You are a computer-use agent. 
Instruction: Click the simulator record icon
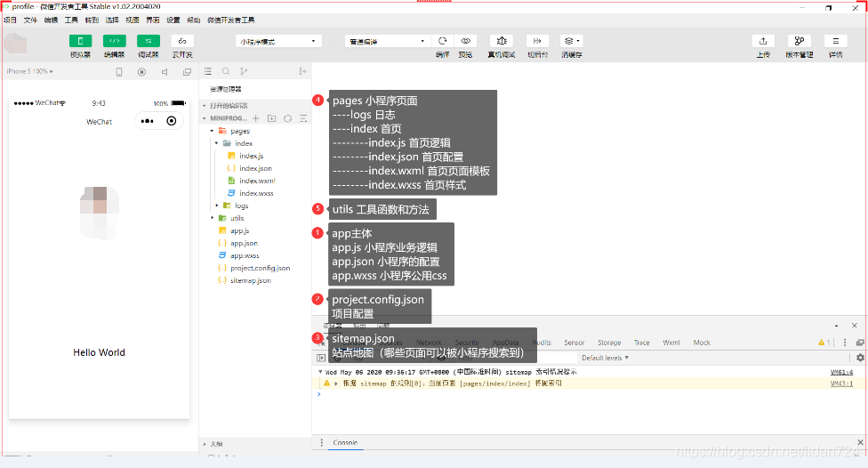click(141, 72)
